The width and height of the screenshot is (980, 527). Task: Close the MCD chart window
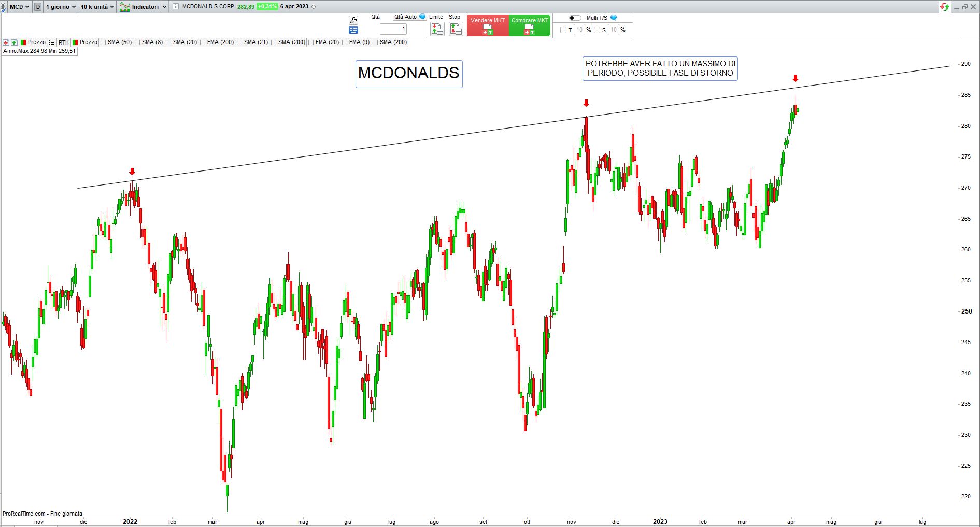974,7
